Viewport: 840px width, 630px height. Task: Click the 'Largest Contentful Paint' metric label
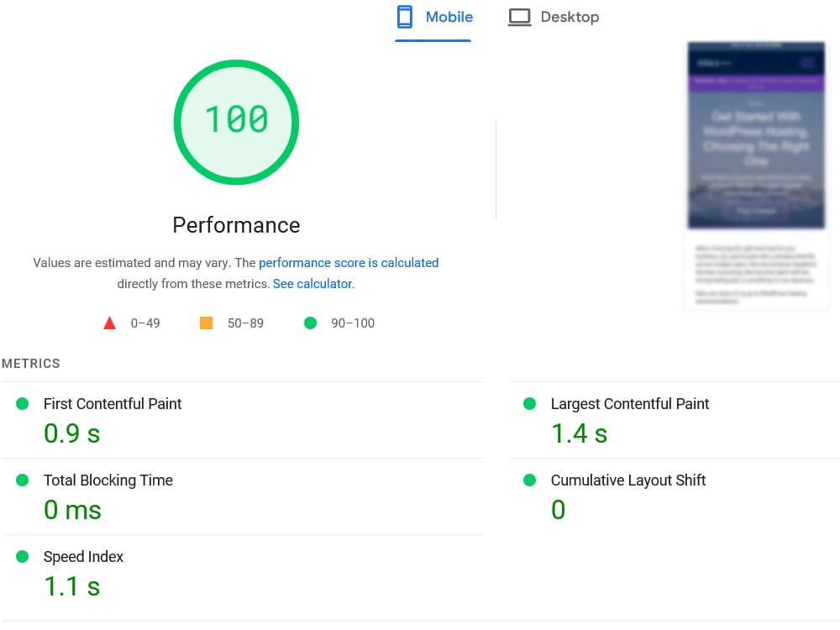tap(629, 404)
